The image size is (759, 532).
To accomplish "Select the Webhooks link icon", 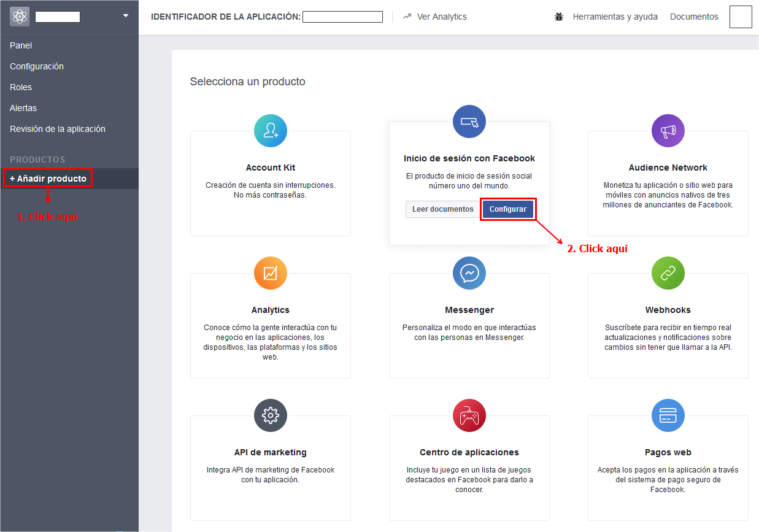I will pos(668,273).
